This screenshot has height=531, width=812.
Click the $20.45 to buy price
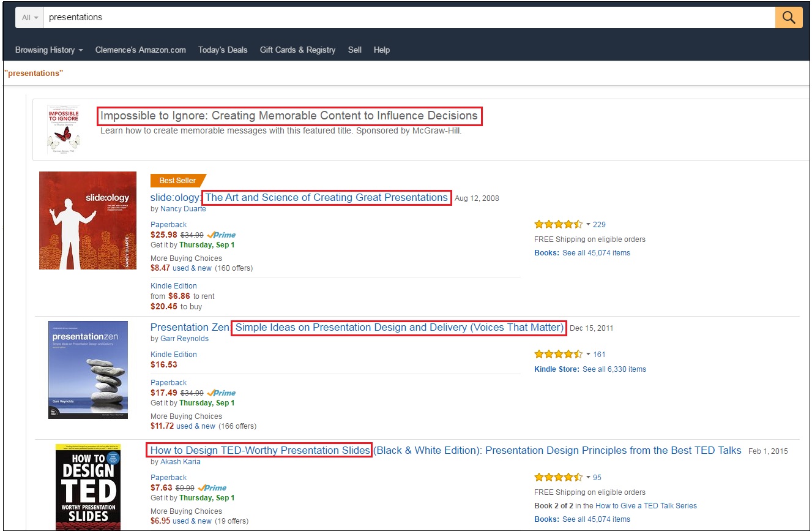pos(164,306)
